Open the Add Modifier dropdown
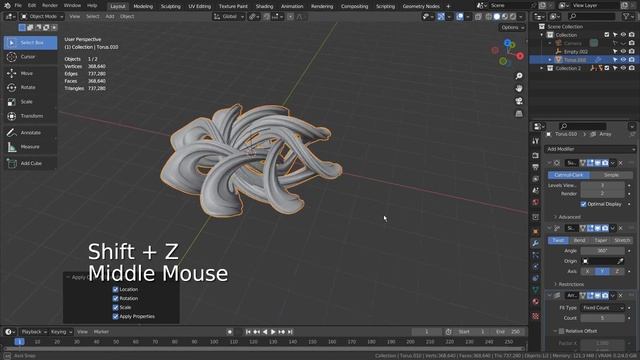This screenshot has width=640, height=360. click(590, 149)
